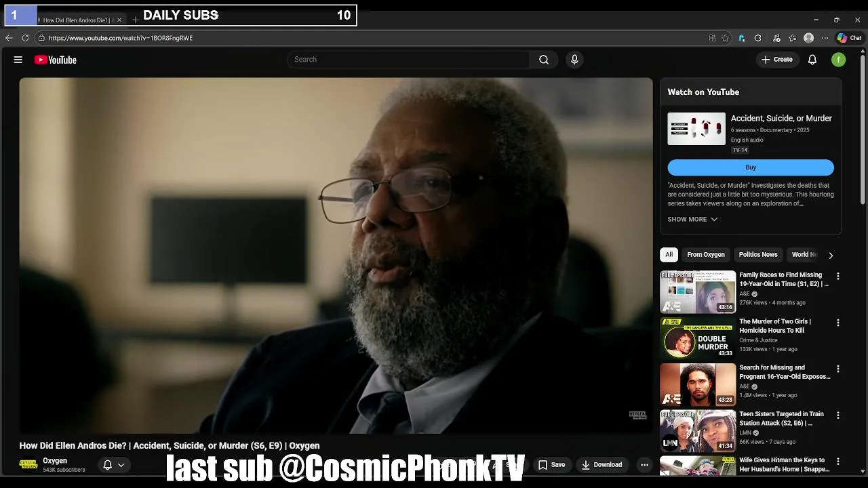This screenshot has width=868, height=488.
Task: Open the YouTube hamburger guide menu
Action: [x=18, y=60]
